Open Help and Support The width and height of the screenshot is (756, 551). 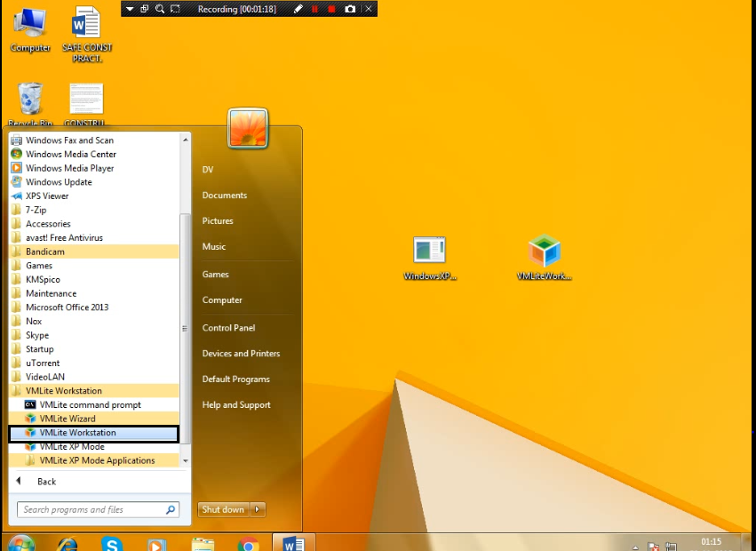tap(236, 404)
